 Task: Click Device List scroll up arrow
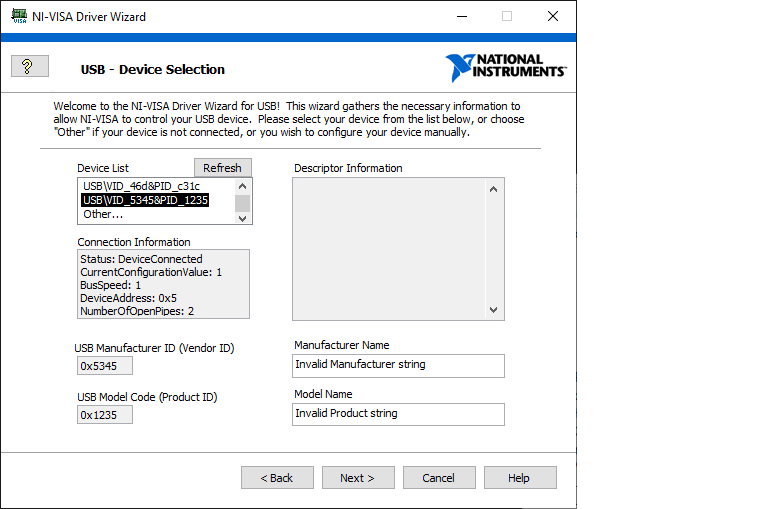(242, 186)
